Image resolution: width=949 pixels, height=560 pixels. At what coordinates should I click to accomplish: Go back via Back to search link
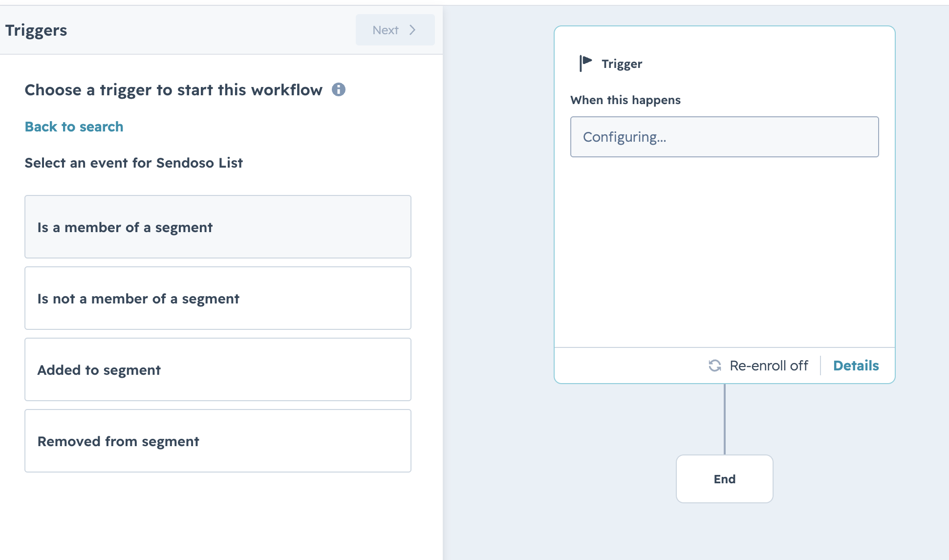tap(74, 127)
